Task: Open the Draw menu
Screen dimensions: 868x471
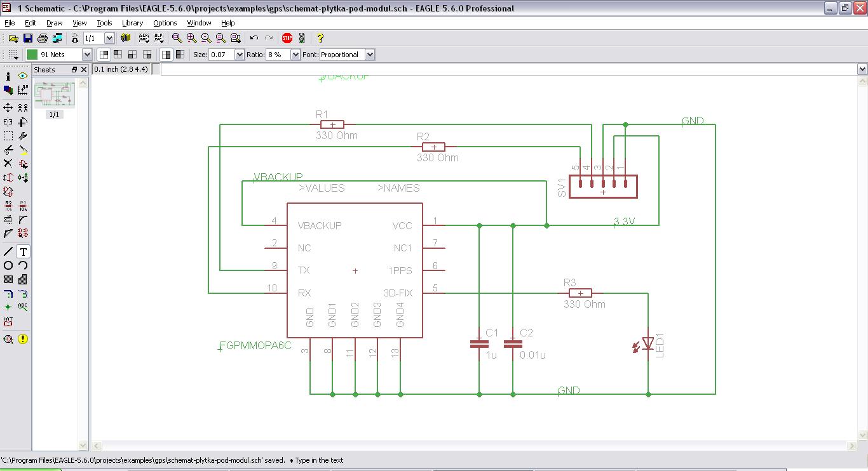Action: click(x=55, y=23)
